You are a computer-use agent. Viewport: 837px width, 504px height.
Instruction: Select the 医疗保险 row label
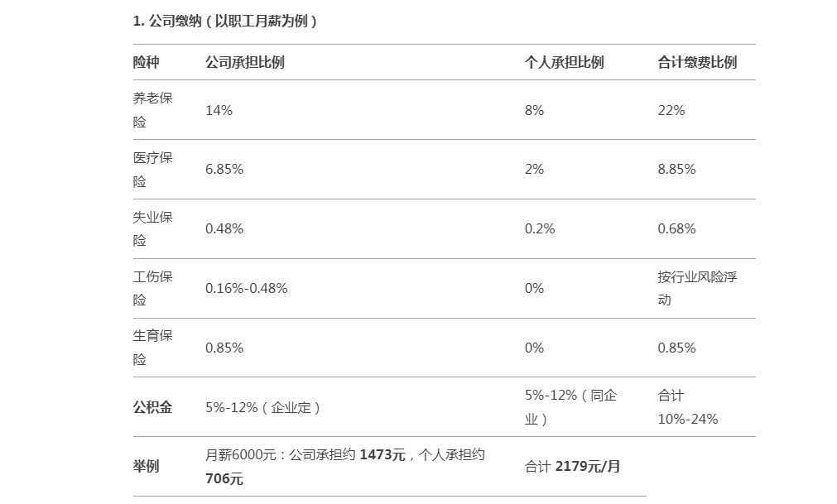click(x=152, y=170)
